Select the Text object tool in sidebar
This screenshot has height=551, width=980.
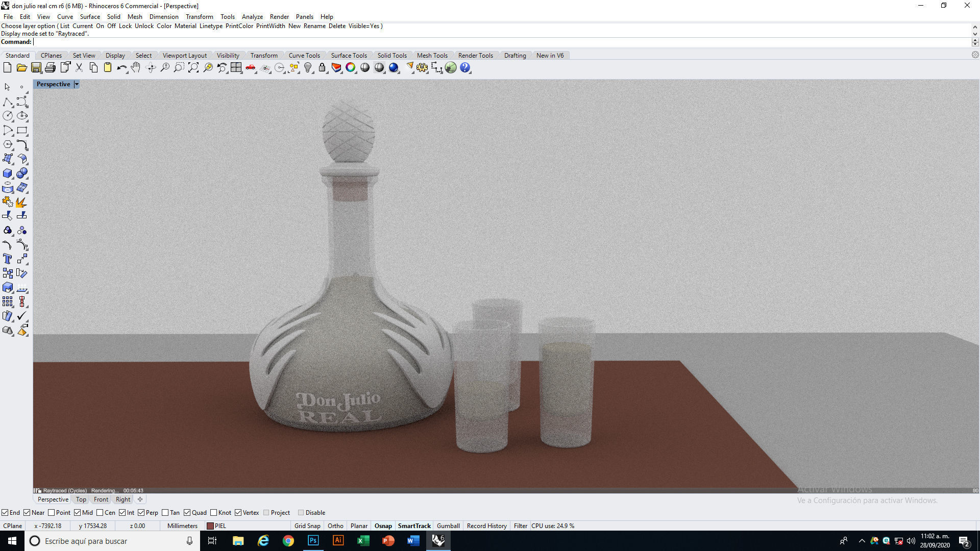click(8, 259)
